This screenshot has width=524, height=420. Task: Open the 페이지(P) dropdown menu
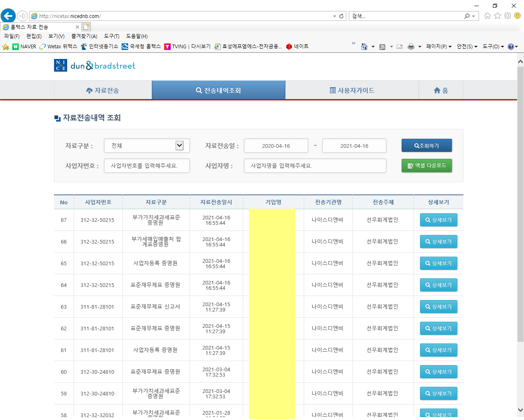438,47
